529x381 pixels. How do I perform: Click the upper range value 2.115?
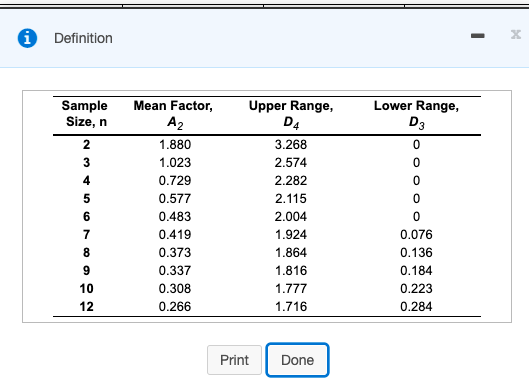pyautogui.click(x=291, y=198)
